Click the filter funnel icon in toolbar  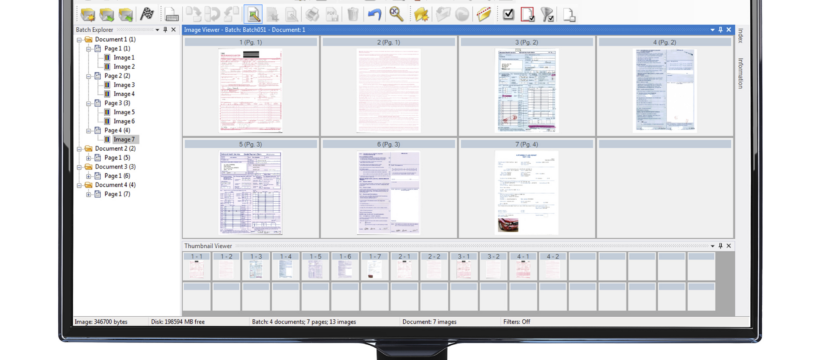pyautogui.click(x=548, y=15)
